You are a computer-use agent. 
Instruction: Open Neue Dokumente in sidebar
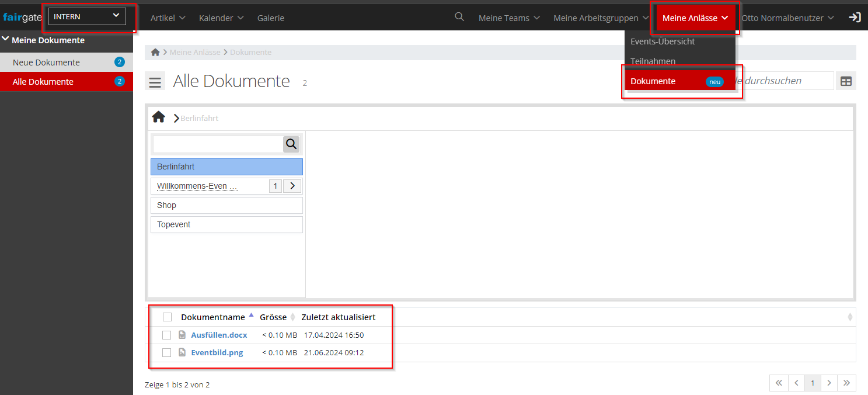coord(46,63)
